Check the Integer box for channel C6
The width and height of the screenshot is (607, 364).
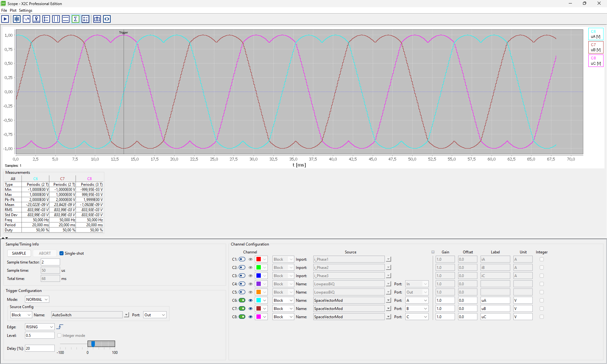(x=542, y=300)
